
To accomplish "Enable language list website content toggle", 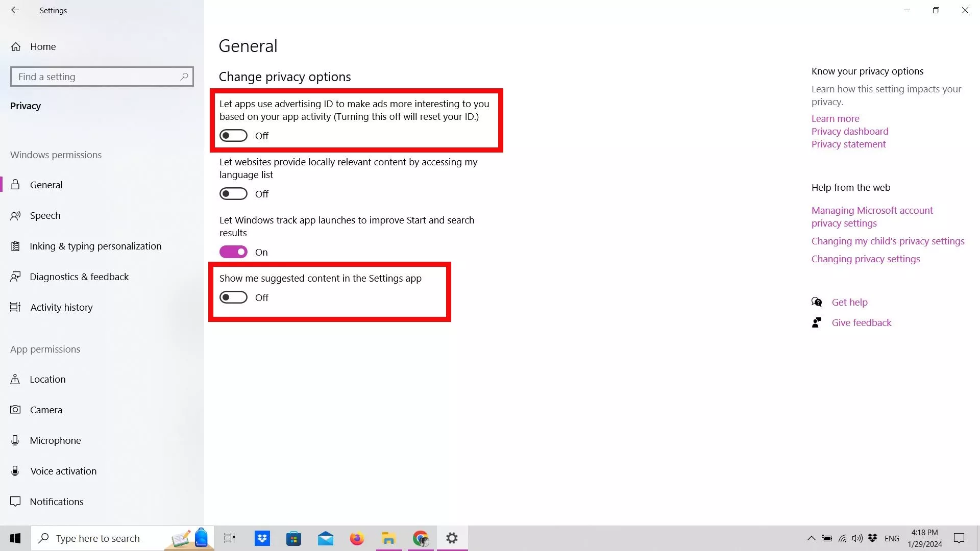I will (x=233, y=194).
